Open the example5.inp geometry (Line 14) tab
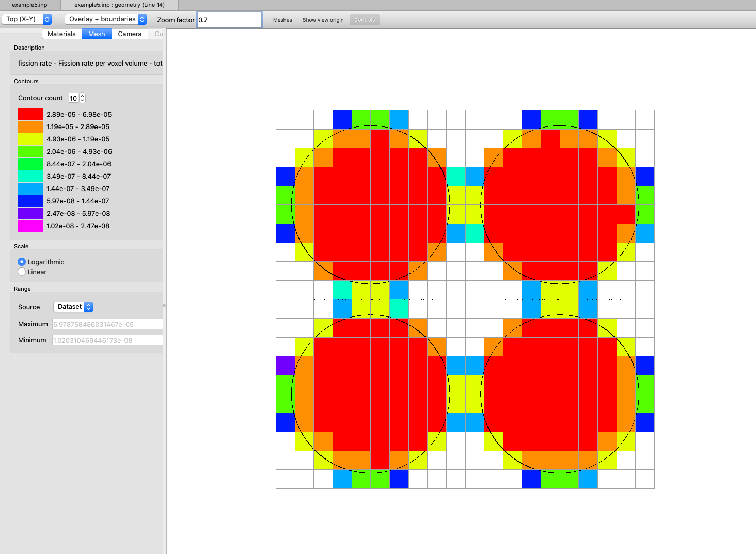The width and height of the screenshot is (756, 554). (x=119, y=5)
